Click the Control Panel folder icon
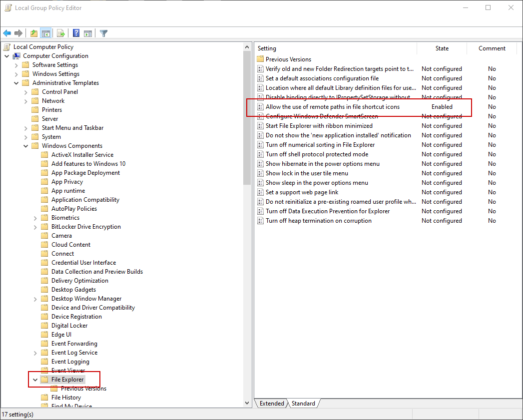Image resolution: width=523 pixels, height=420 pixels. click(35, 92)
